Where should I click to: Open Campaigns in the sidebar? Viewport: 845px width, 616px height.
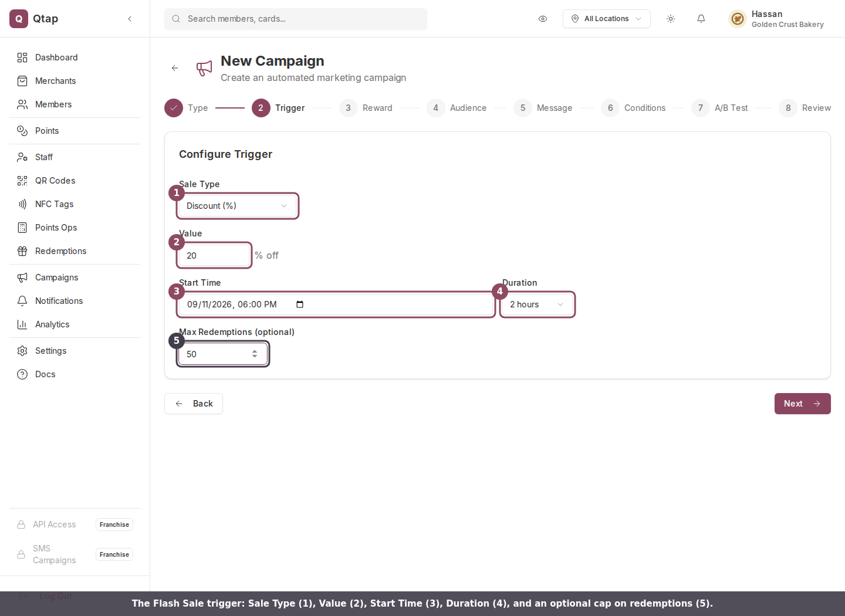pyautogui.click(x=75, y=277)
